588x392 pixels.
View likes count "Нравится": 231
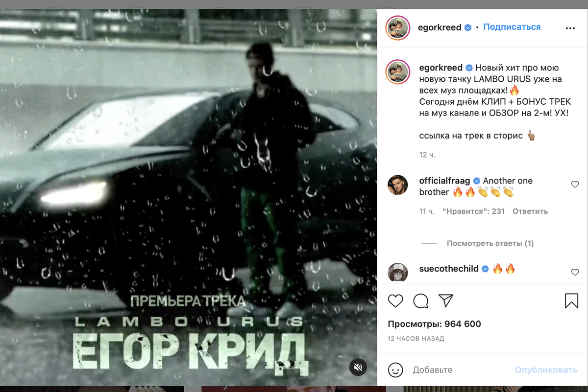click(x=473, y=211)
